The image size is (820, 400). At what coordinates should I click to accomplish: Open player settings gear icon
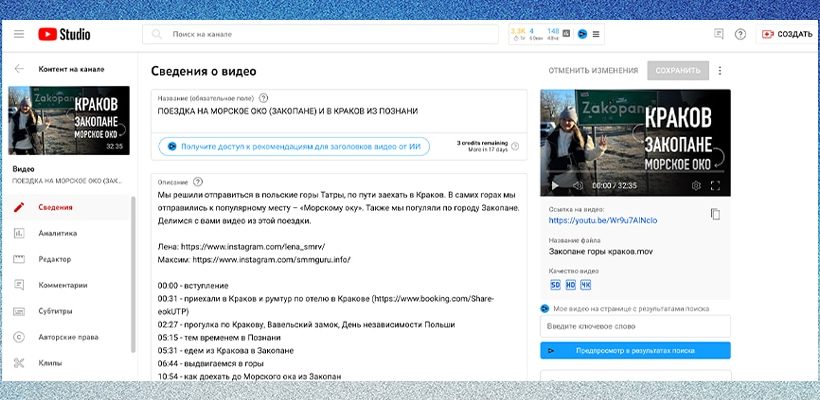[696, 186]
